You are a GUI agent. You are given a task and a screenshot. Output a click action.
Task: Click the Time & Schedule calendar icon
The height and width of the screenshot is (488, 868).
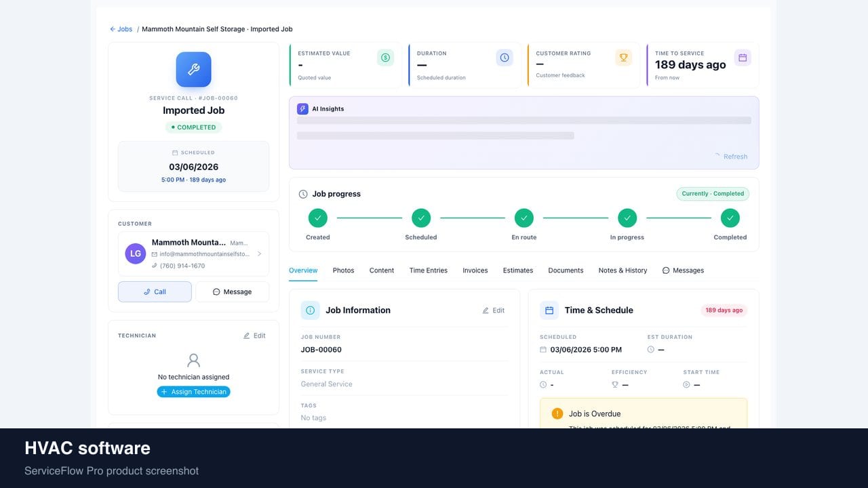(x=549, y=310)
